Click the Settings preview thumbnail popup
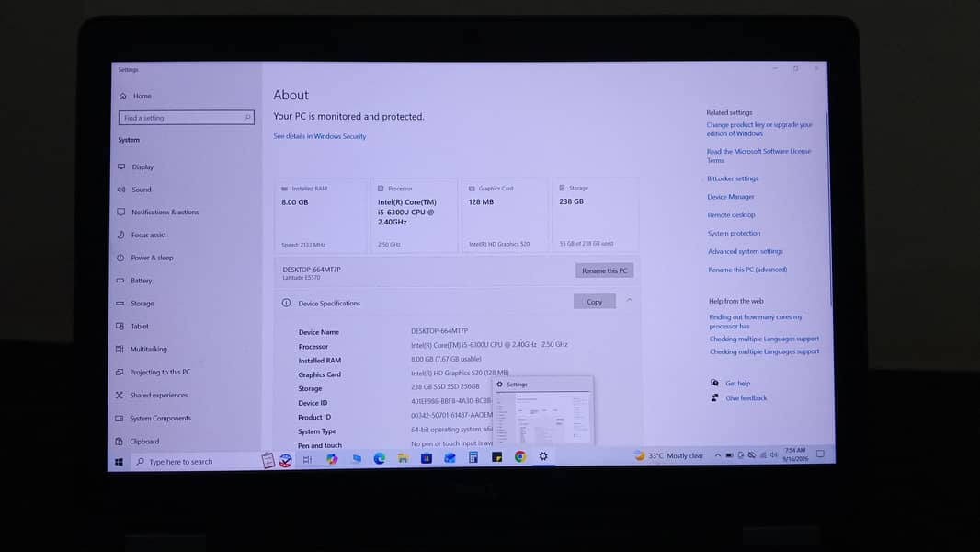Screen dimensions: 980x552 [x=542, y=411]
